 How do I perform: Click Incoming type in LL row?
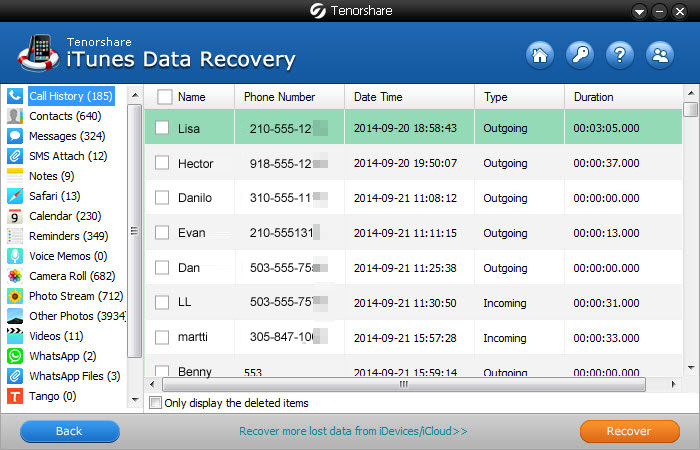click(505, 303)
